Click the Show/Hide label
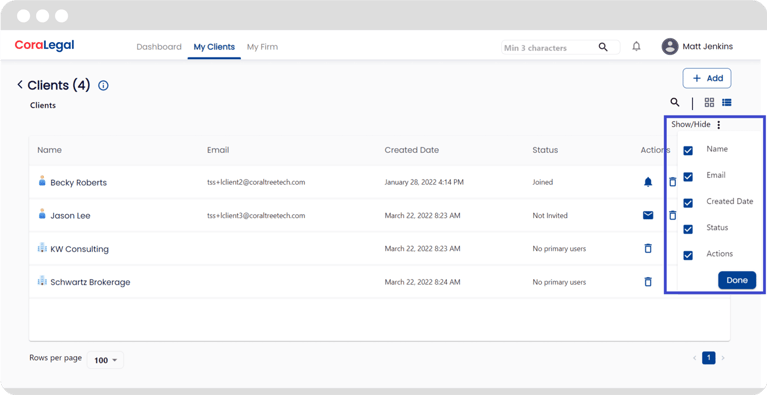The width and height of the screenshot is (767, 395). coord(691,125)
